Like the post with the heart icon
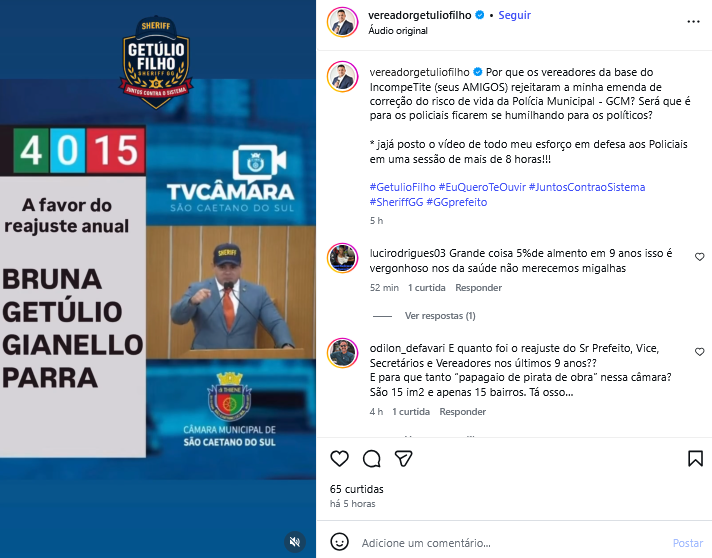 click(x=339, y=459)
